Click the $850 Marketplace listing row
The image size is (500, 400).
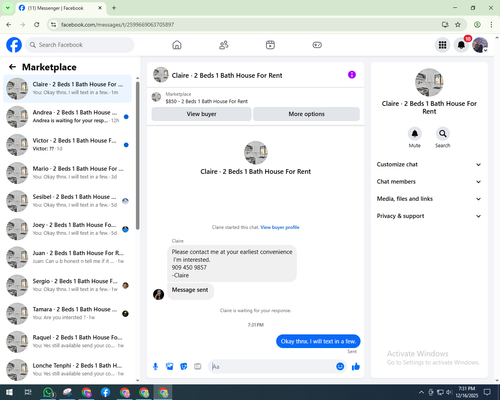[x=255, y=97]
